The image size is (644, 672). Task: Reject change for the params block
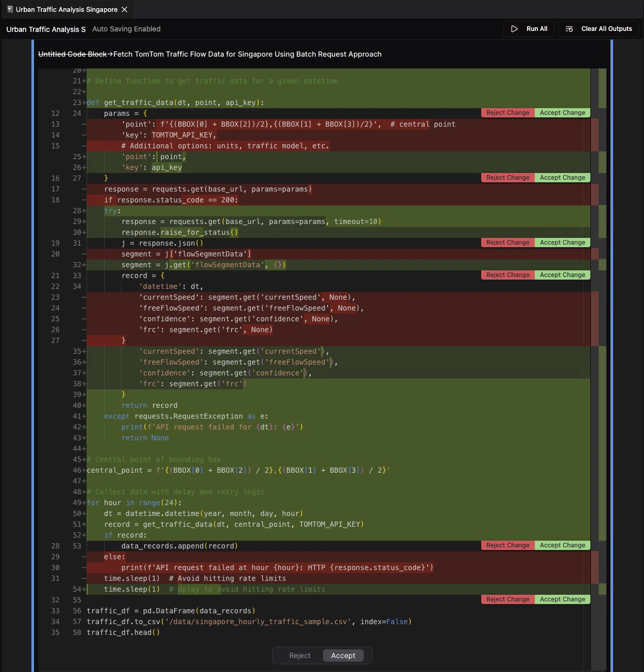click(507, 112)
